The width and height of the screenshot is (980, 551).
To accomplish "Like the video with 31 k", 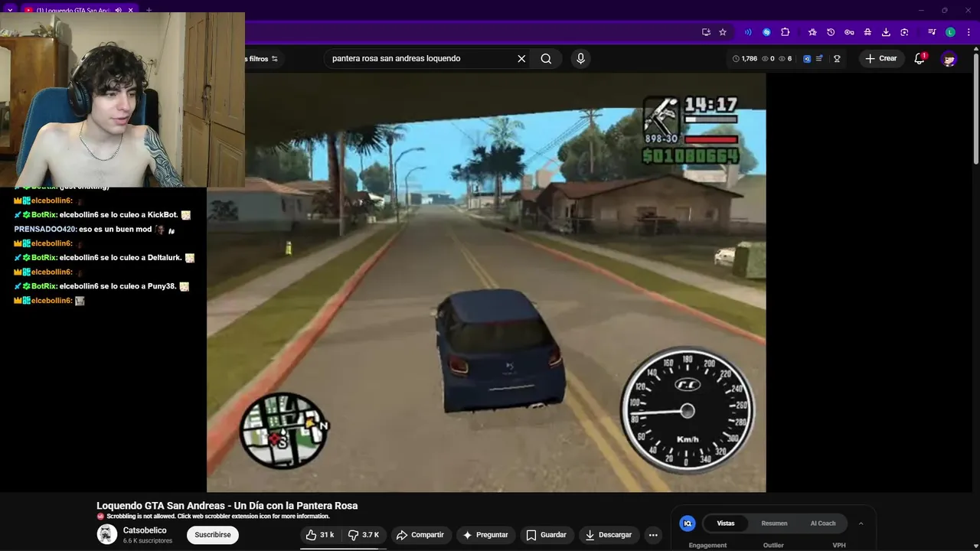I will (x=320, y=535).
